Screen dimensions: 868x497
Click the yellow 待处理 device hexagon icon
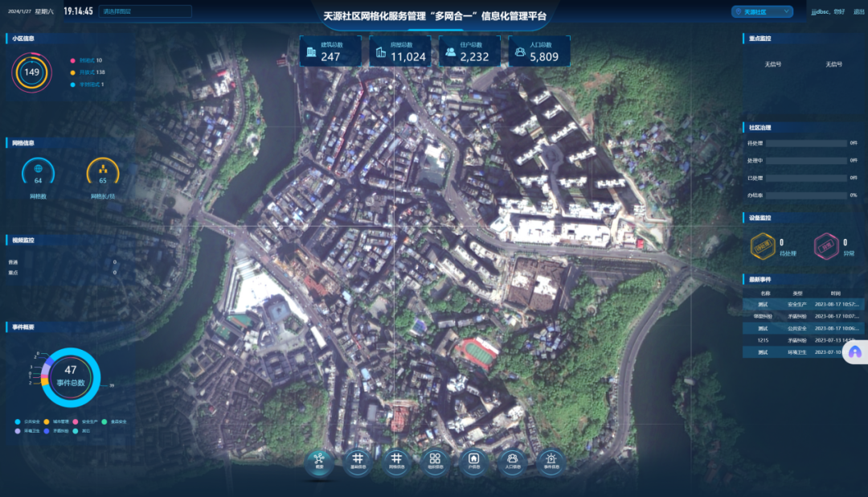coord(762,247)
